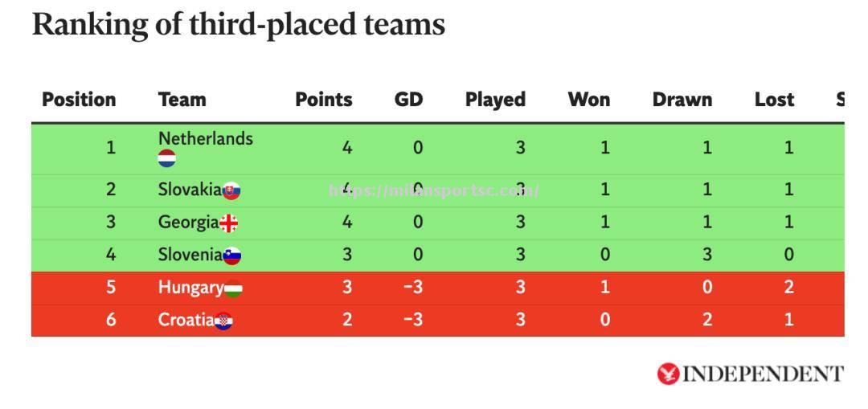The image size is (868, 409).
Task: Click the Georgia flag icon
Action: pyautogui.click(x=228, y=223)
